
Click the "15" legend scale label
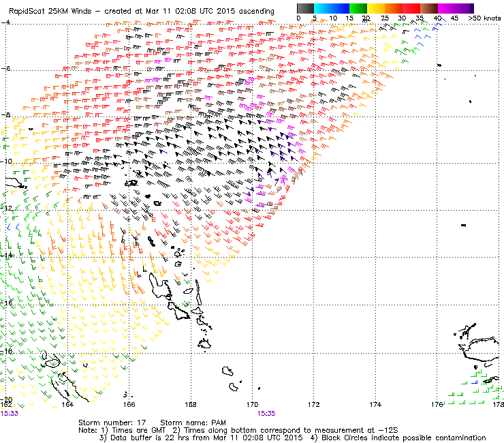(349, 18)
